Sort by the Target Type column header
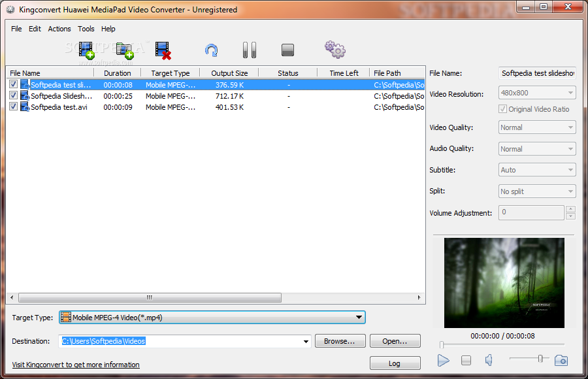Screen dimensions: 588x379 [171, 73]
